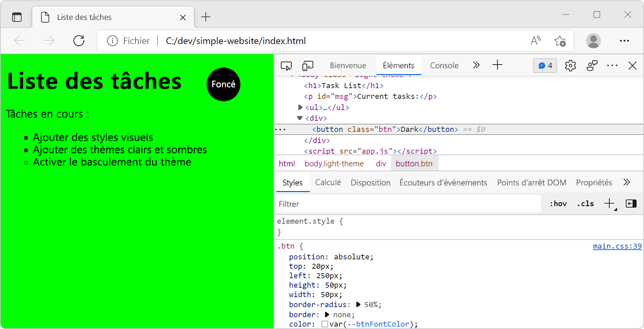Expand the ul node in DOM tree

301,107
